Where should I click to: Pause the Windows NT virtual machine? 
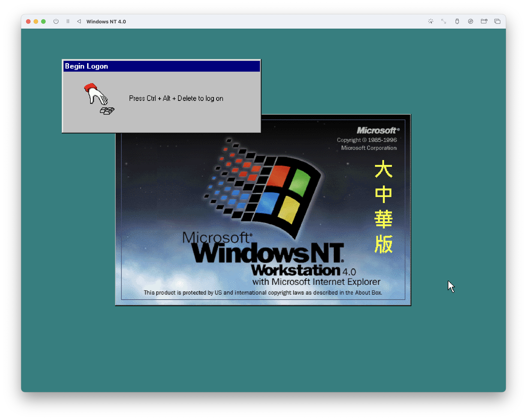(68, 21)
